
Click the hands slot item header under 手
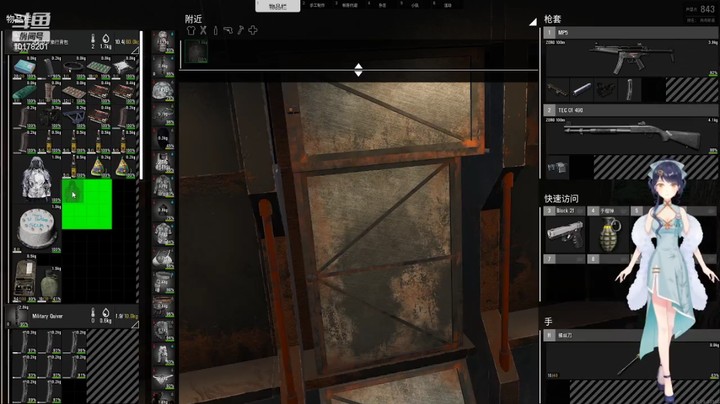coord(631,335)
